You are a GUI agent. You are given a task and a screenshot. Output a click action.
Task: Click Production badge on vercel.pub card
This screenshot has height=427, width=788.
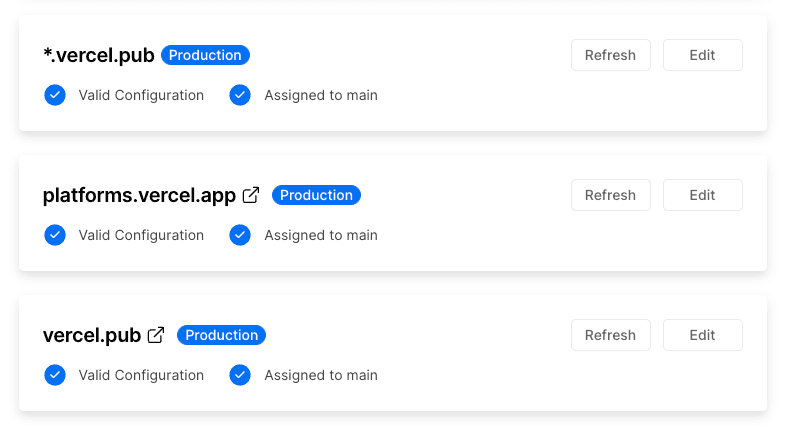tap(221, 335)
